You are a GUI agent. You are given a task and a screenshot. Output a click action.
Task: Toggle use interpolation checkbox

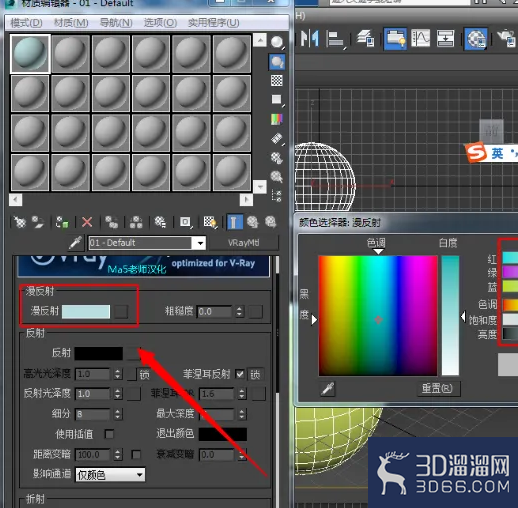109,434
